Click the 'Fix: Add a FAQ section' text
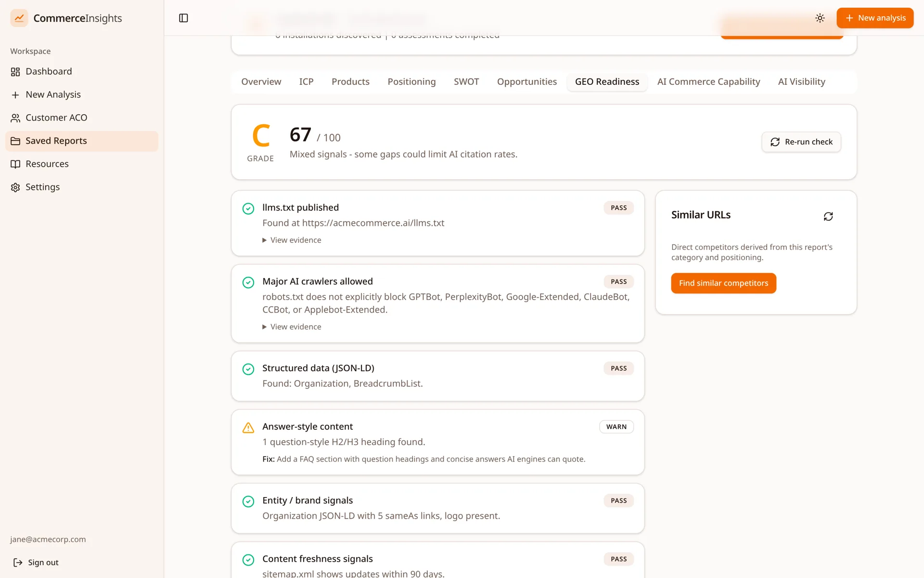This screenshot has height=578, width=924. (424, 459)
